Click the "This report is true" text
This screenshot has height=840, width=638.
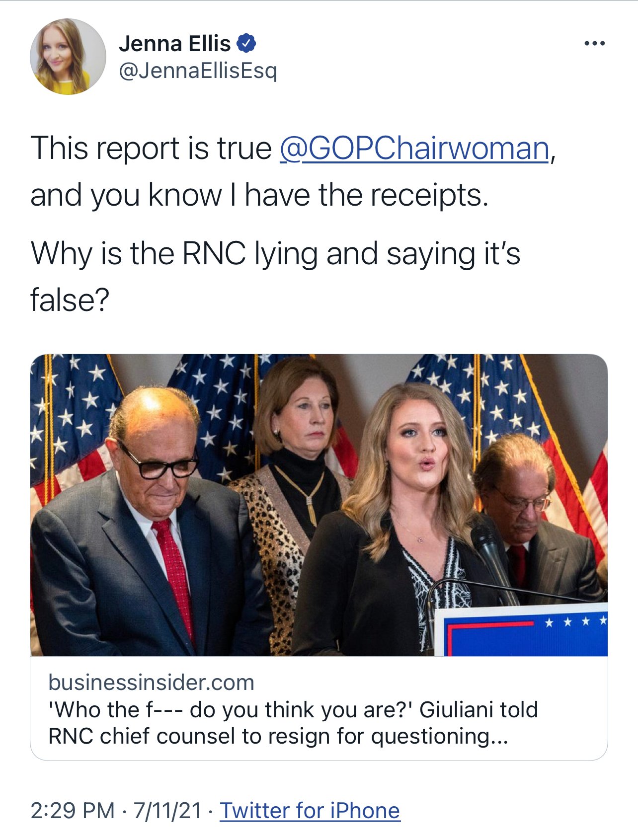click(x=151, y=148)
